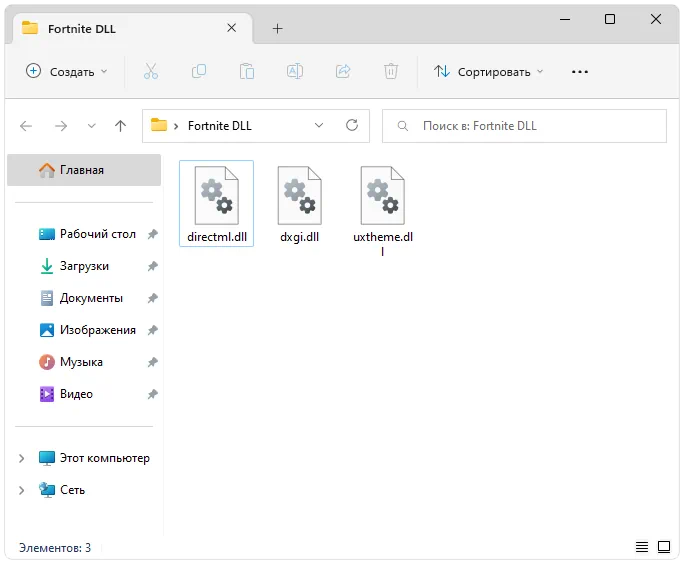Unpin Музыка using its pin icon
The height and width of the screenshot is (566, 686).
152,362
